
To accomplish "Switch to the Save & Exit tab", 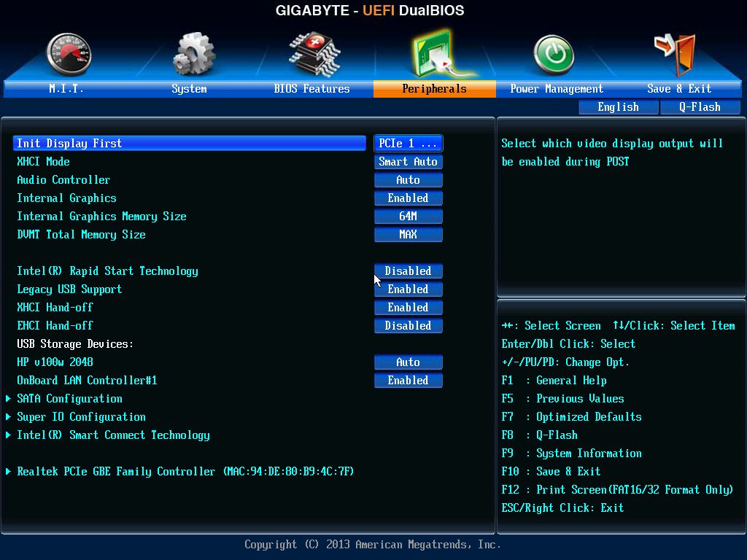I will 679,88.
